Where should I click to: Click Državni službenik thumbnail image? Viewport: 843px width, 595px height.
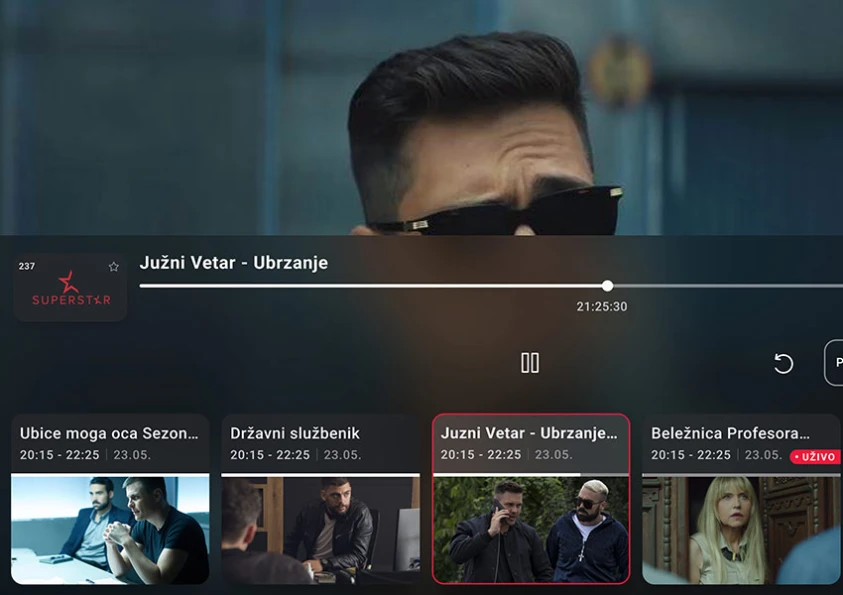point(320,530)
